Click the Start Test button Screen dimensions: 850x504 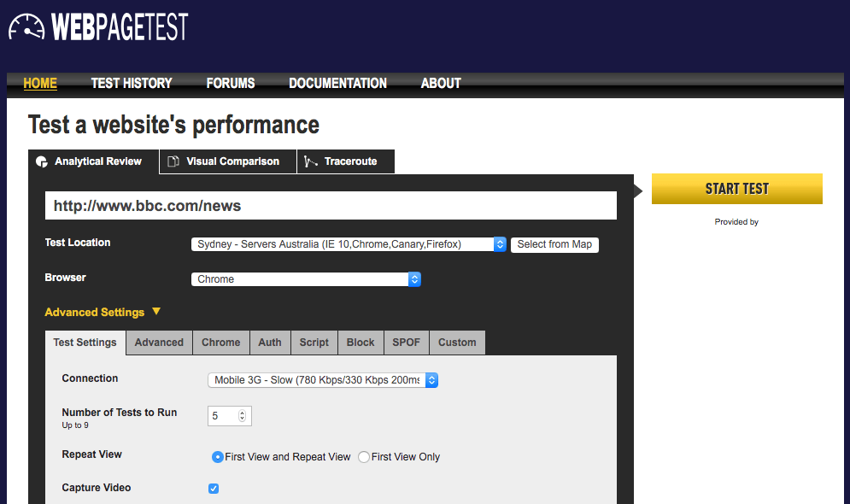(x=736, y=189)
